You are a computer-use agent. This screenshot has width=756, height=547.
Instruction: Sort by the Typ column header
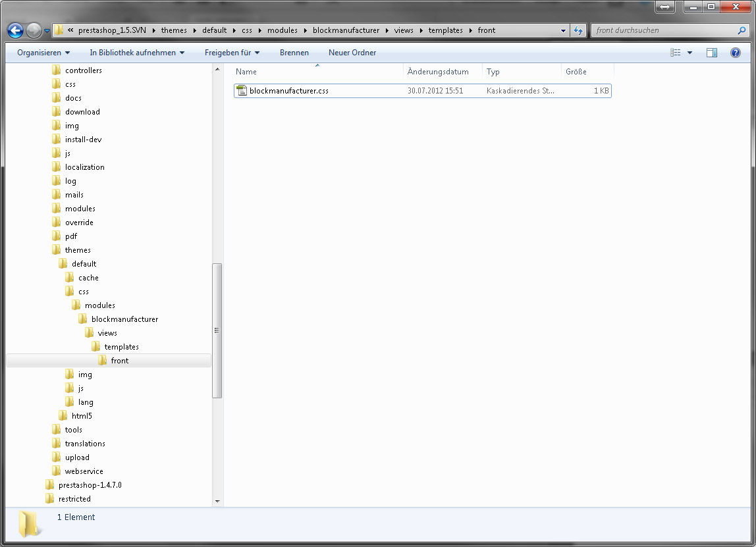point(522,71)
